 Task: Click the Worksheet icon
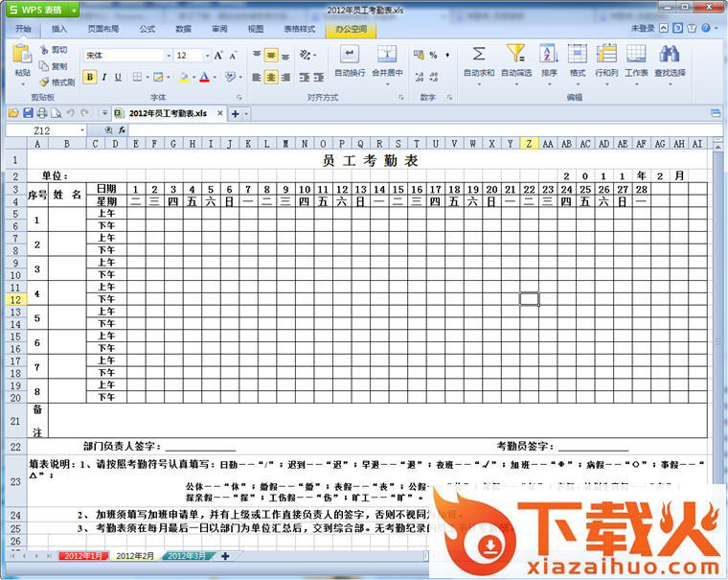click(636, 54)
